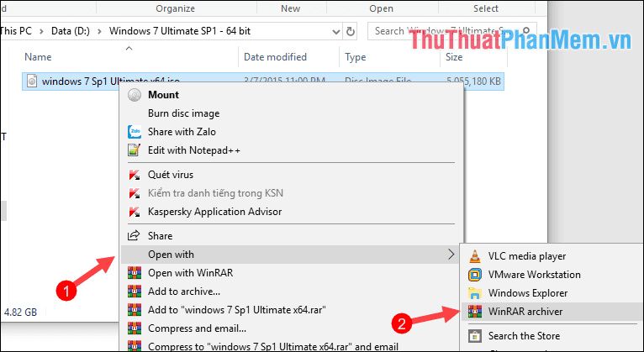Viewport: 644px width, 352px height.
Task: Choose Burn disc image from menu
Action: [183, 113]
